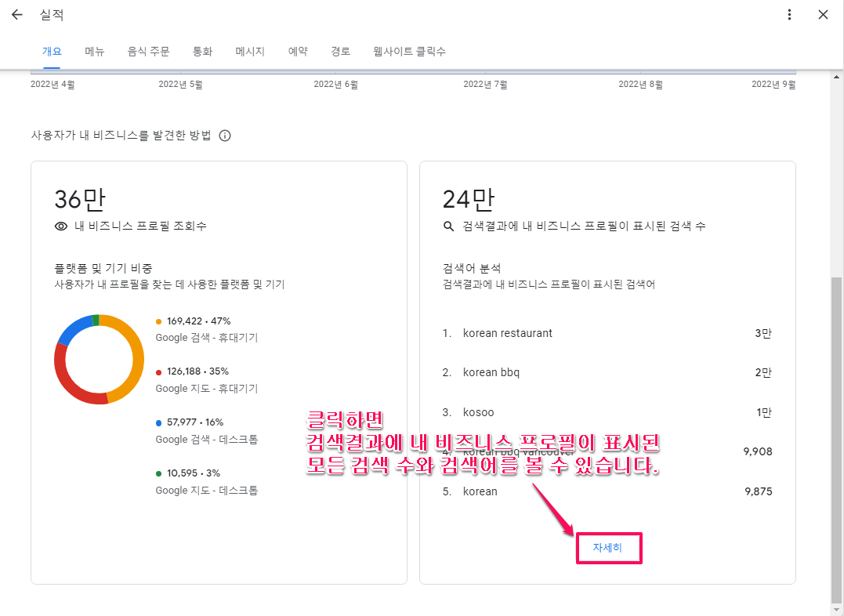Open the 음식 주문 tab

[x=148, y=52]
